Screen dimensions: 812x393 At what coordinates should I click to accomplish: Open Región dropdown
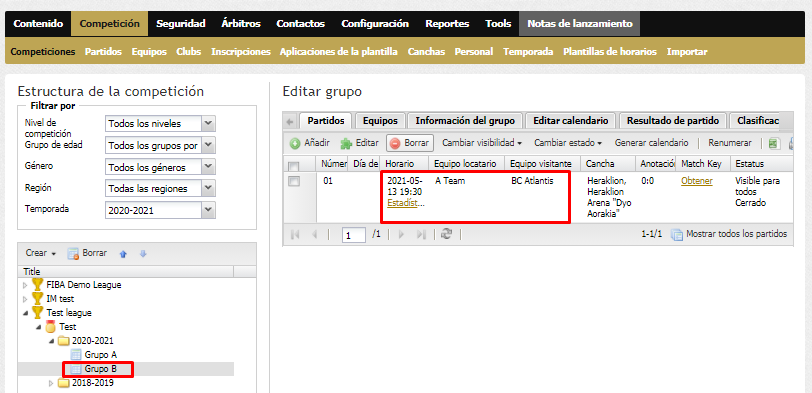tap(208, 188)
